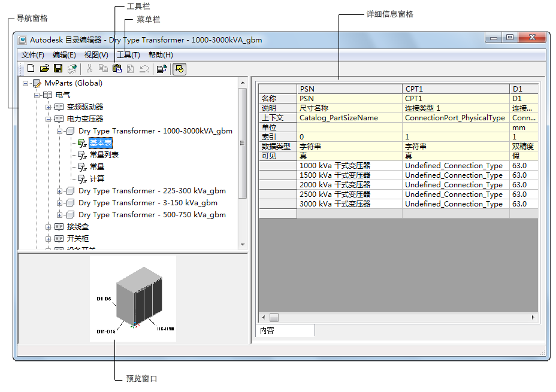556x392 pixels.
Task: Click the New catalog toolbar icon
Action: tap(31, 68)
